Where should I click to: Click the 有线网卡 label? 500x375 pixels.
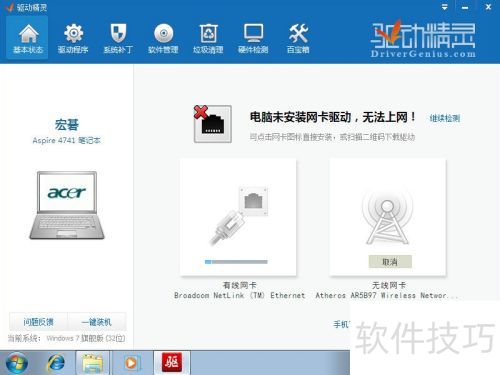(x=239, y=285)
